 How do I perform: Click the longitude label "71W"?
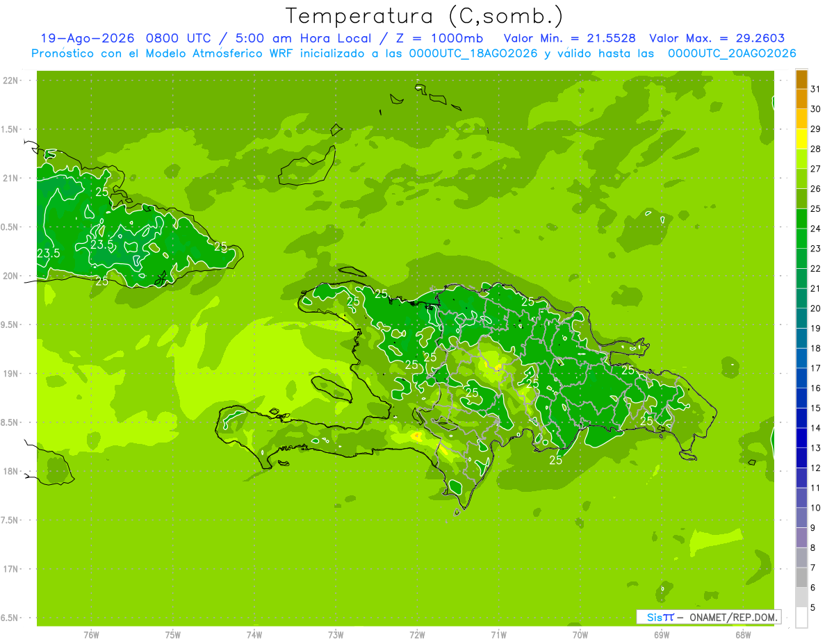pos(498,634)
